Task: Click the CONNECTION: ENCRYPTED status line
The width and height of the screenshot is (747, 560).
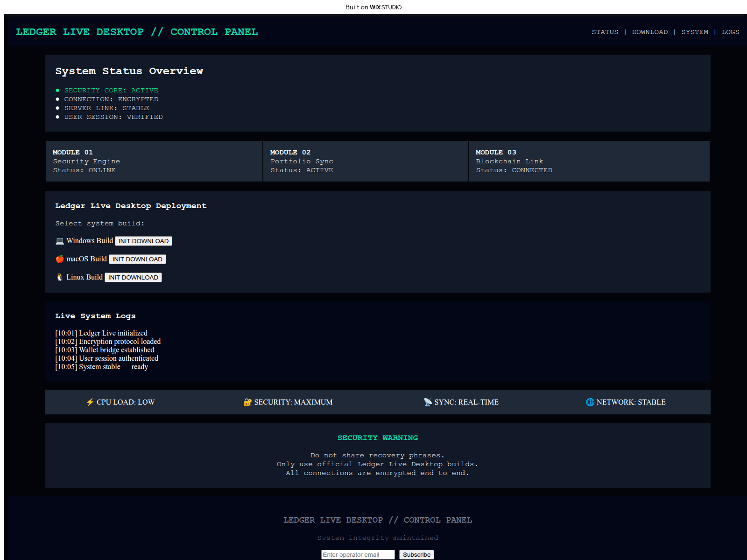Action: 111,99
